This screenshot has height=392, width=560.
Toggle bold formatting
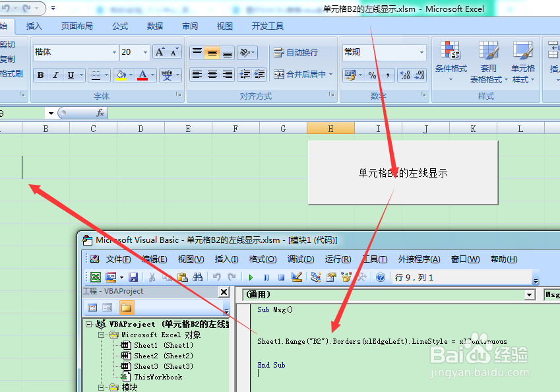tap(40, 75)
